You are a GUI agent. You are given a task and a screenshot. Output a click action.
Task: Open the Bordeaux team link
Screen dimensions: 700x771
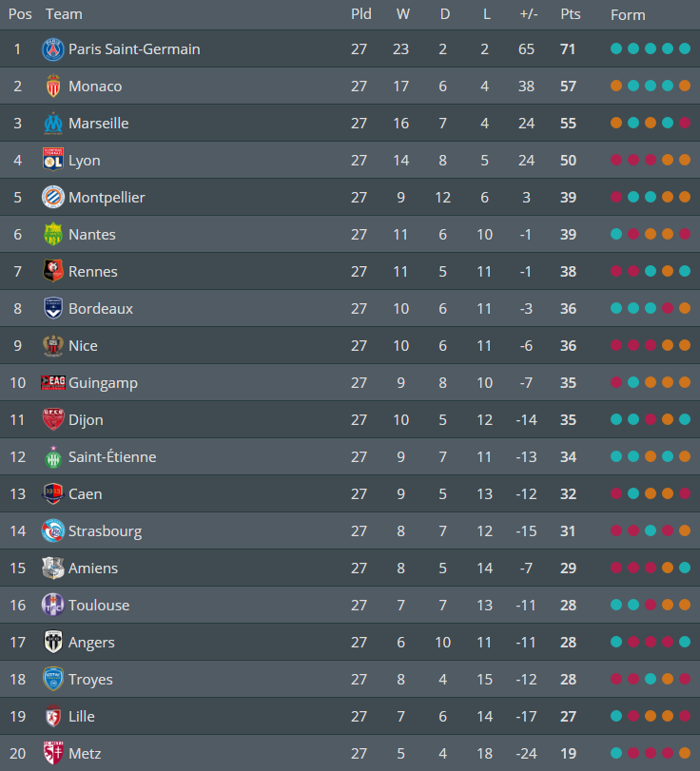pyautogui.click(x=101, y=309)
